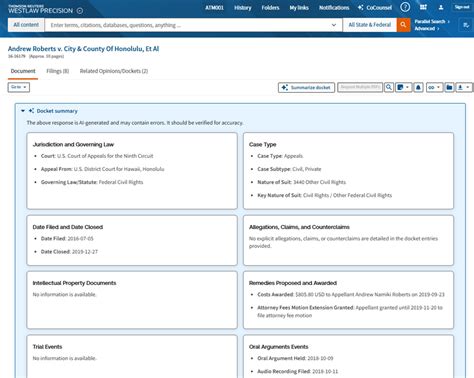This screenshot has height=378, width=474.
Task: Open the download delivery icon
Action: pyautogui.click(x=460, y=87)
